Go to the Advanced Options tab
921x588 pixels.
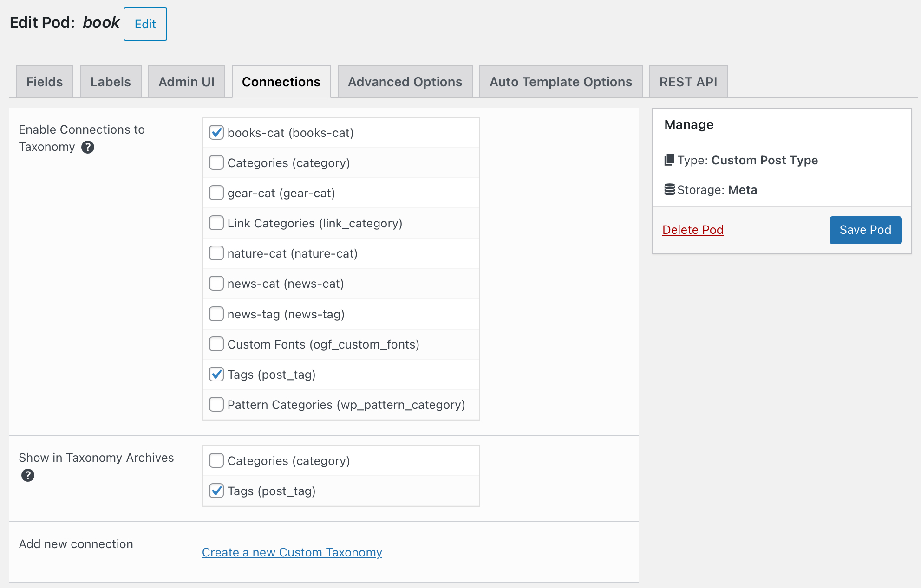click(405, 82)
